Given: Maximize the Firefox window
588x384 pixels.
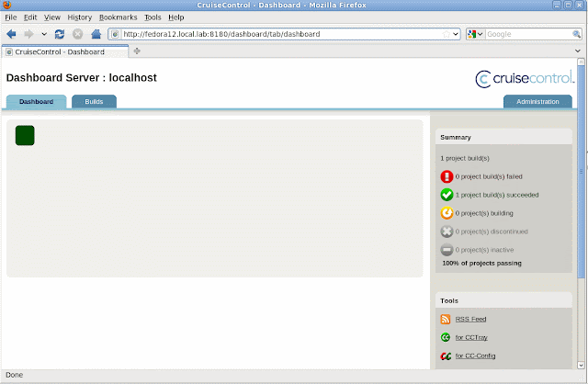Looking at the screenshot, I should point(568,5).
